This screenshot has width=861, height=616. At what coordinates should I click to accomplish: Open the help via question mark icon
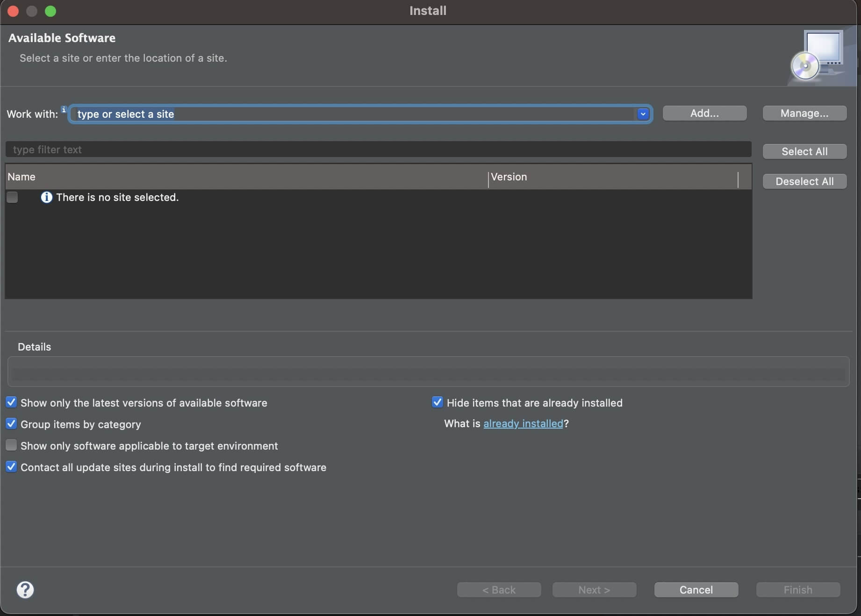[x=25, y=590]
